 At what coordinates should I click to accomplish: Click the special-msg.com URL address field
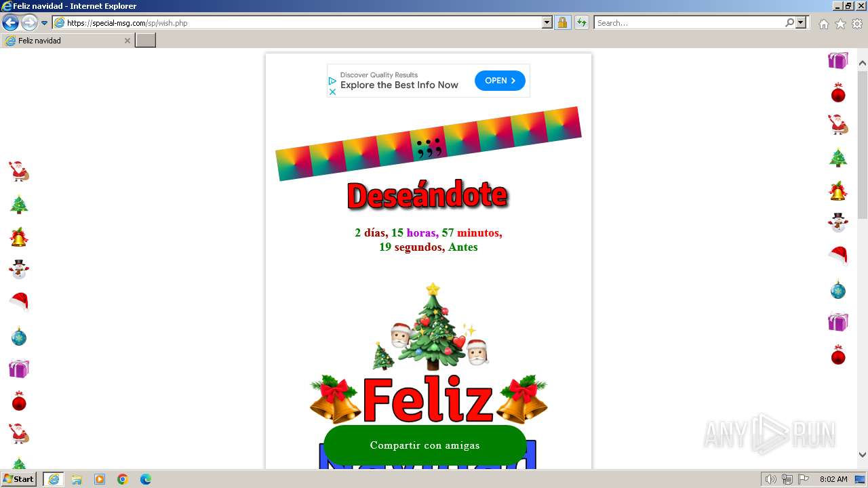[x=297, y=23]
